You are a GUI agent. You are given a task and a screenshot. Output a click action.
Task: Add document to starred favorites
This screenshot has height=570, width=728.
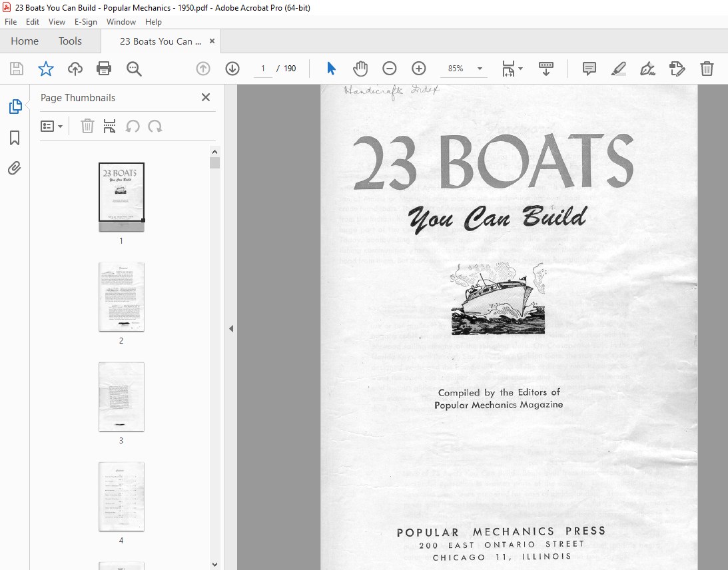coord(45,69)
